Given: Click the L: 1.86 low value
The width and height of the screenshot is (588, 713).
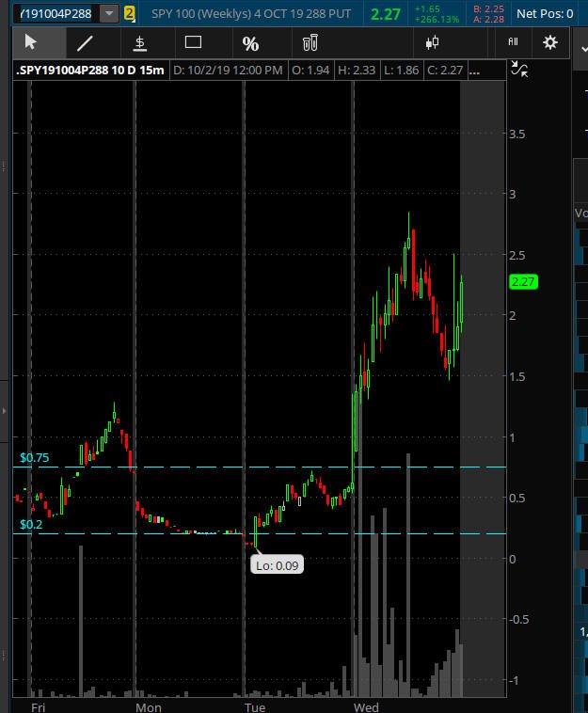Looking at the screenshot, I should (401, 71).
